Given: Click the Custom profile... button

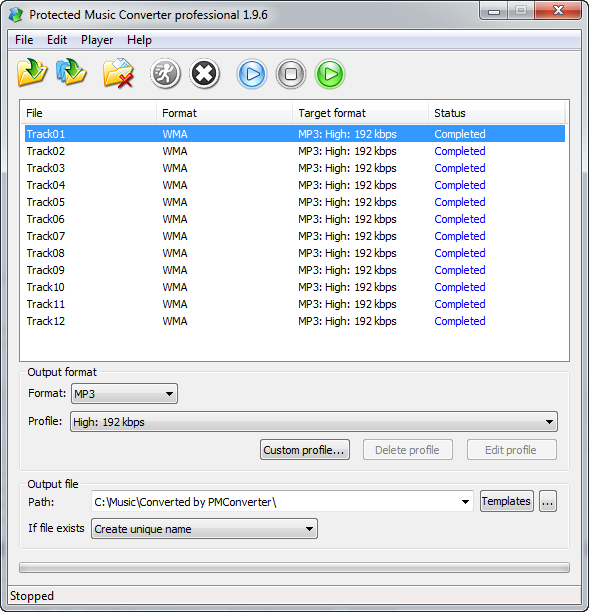Looking at the screenshot, I should pyautogui.click(x=305, y=450).
